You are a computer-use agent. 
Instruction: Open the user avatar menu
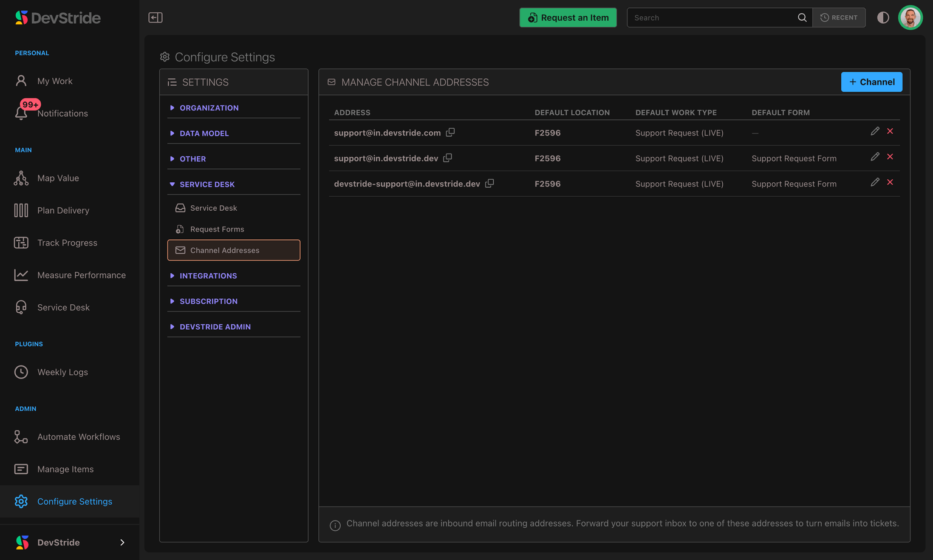[910, 18]
